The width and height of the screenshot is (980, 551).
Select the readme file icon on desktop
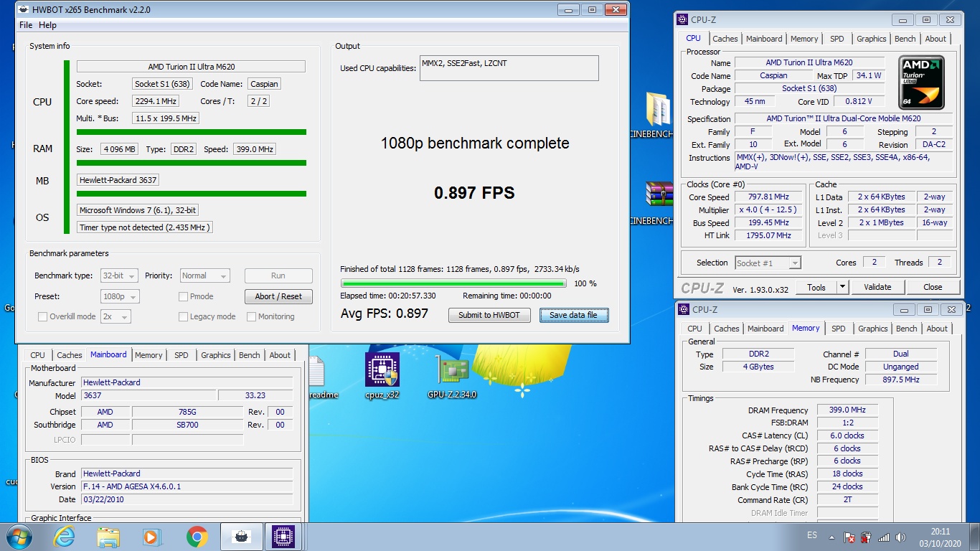point(317,371)
